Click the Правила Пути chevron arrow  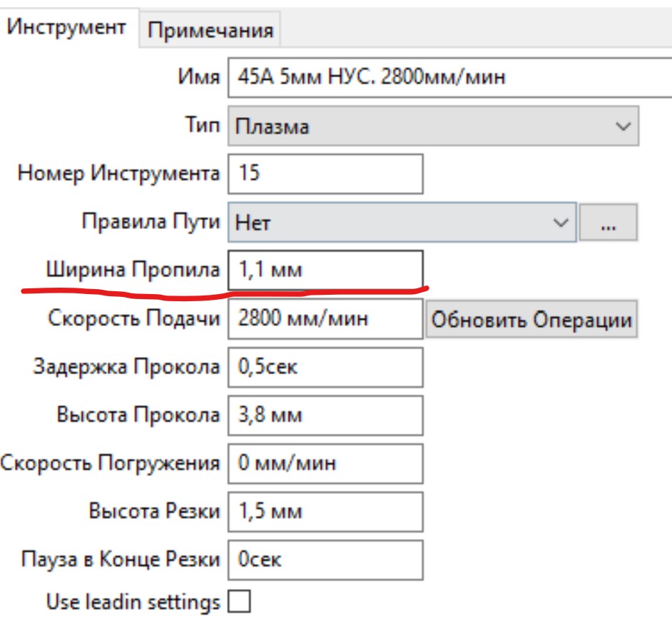pos(560,223)
